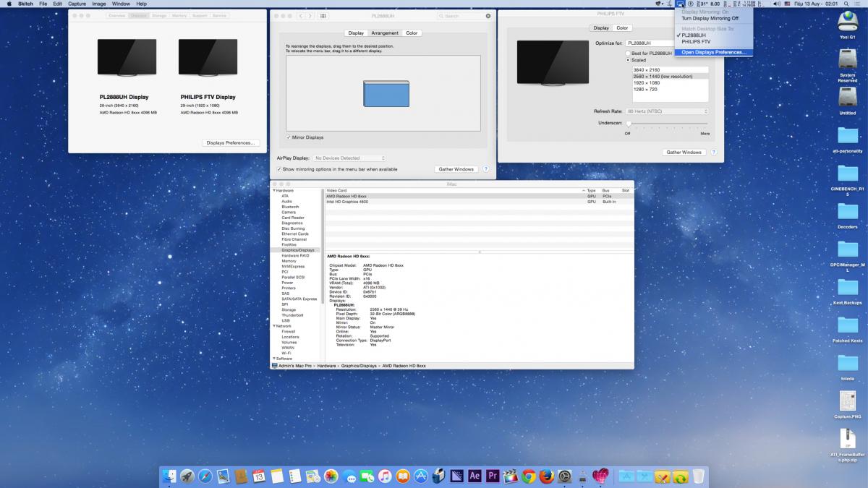Select 3840 × 2160 resolution

[671, 70]
